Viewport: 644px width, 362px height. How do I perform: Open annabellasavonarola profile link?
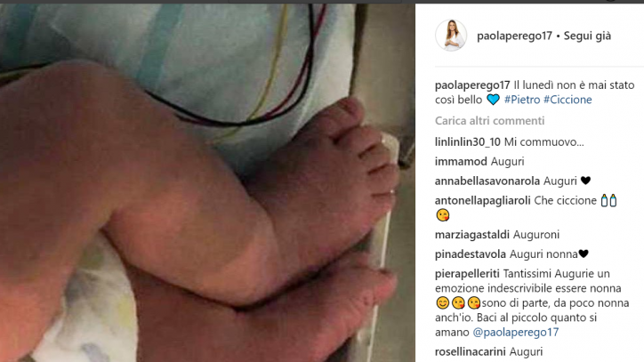(x=487, y=181)
